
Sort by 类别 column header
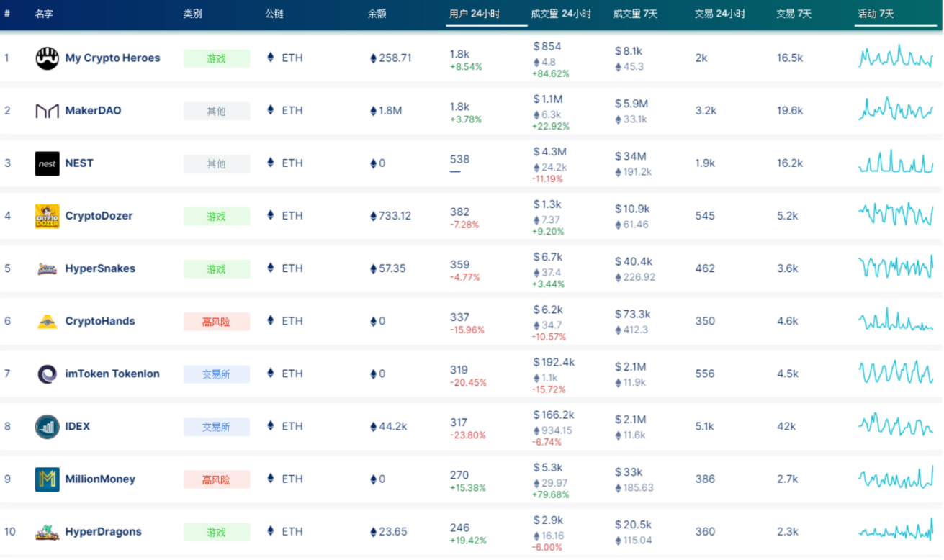tap(192, 14)
